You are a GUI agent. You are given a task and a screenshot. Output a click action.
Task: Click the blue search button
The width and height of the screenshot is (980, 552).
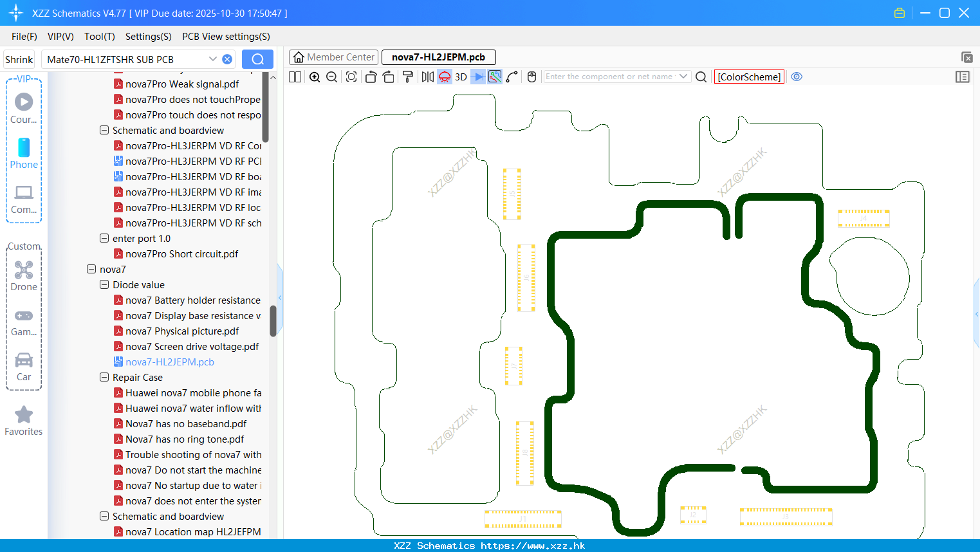(257, 59)
